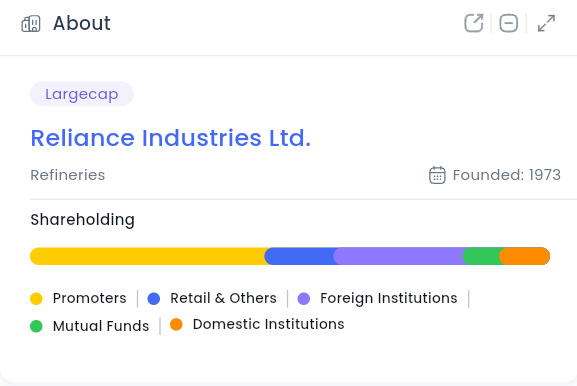Expand About panel to fullscreen arrows

546,24
